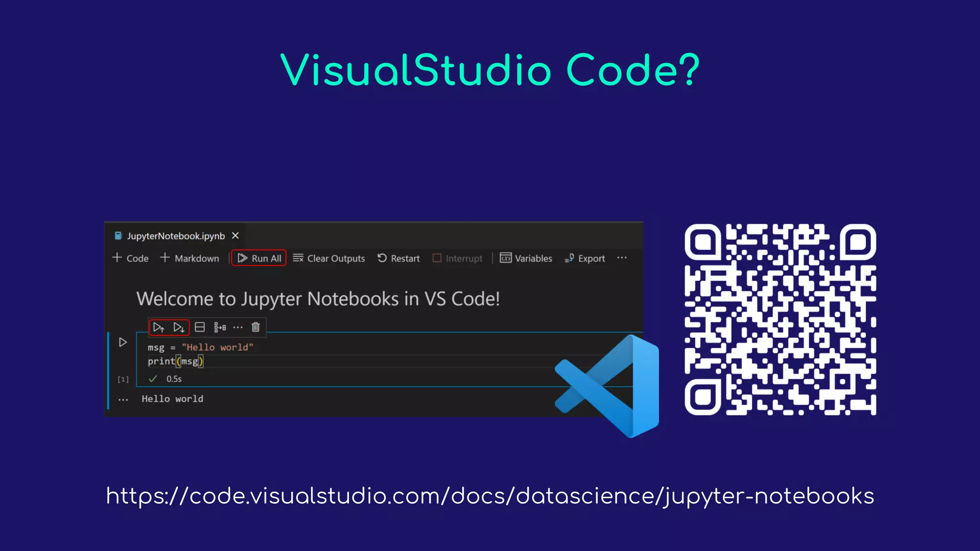Click into the print(msg) code line

click(x=176, y=361)
